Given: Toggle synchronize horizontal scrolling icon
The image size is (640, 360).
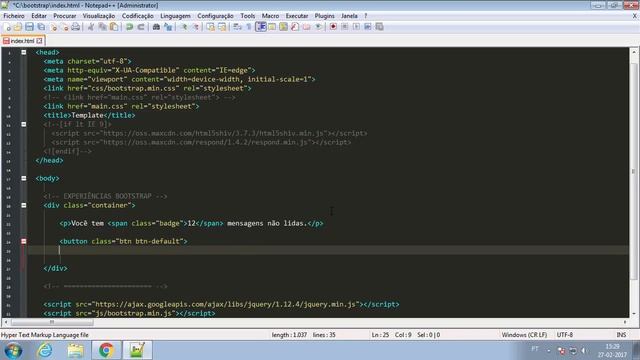Looking at the screenshot, I should pyautogui.click(x=222, y=27).
